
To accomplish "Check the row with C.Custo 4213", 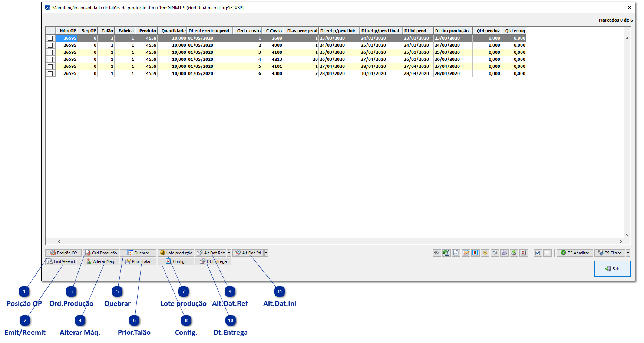I will coord(50,59).
